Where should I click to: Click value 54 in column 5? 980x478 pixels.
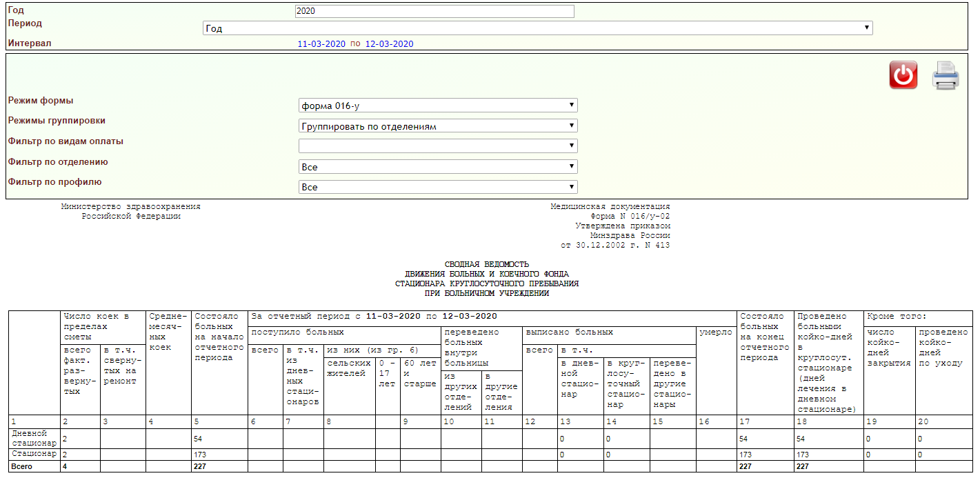pos(200,438)
